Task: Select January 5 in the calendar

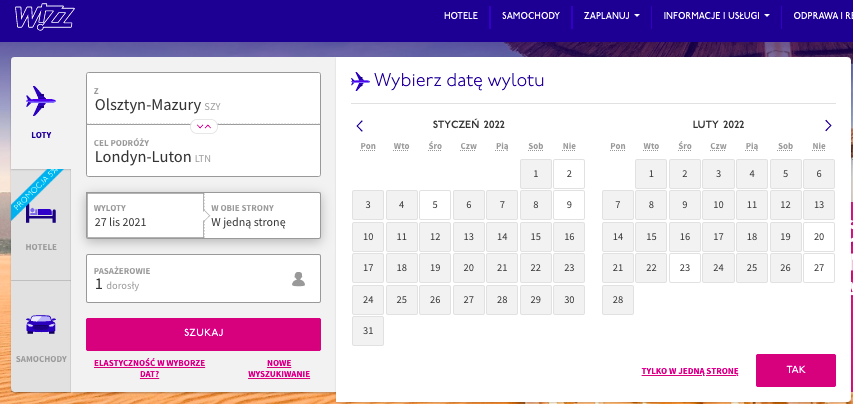Action: click(435, 205)
